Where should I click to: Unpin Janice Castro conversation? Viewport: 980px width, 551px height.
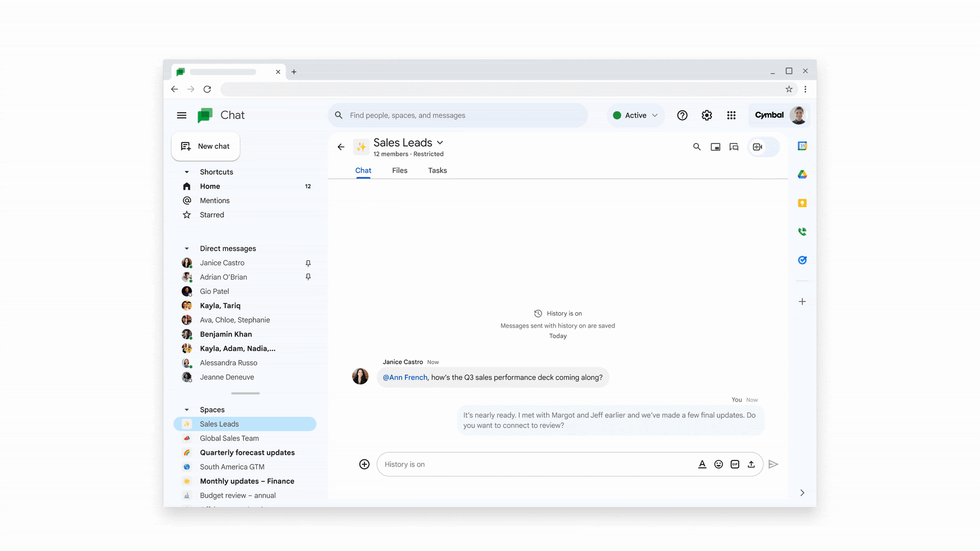(308, 263)
